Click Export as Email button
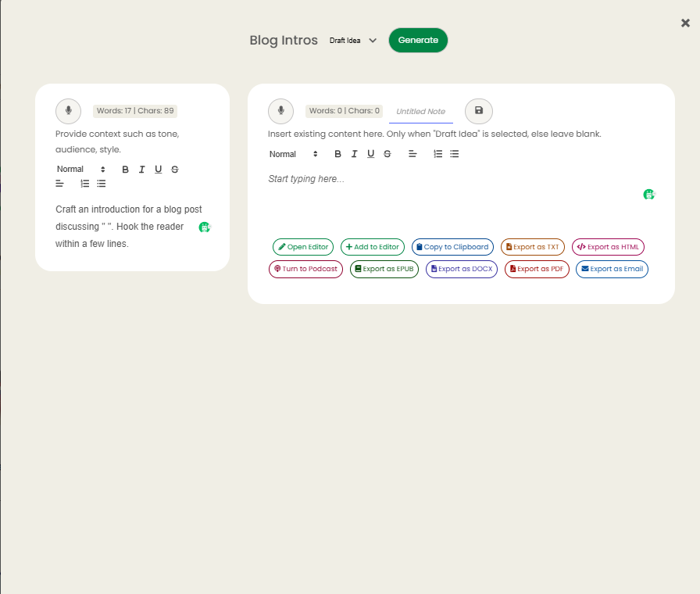This screenshot has width=700, height=594. tap(612, 269)
